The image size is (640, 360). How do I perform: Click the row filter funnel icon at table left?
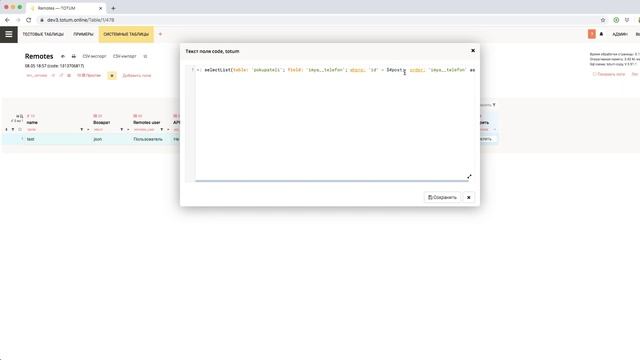(13, 130)
